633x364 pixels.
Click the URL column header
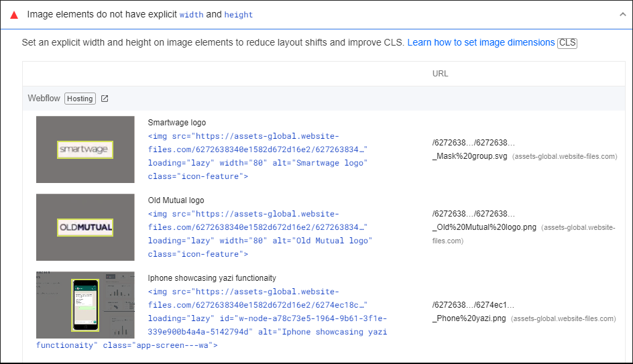(x=440, y=74)
